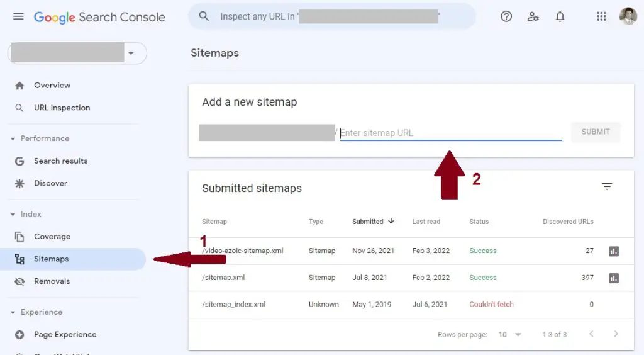Click the Sitemap column header

(214, 222)
